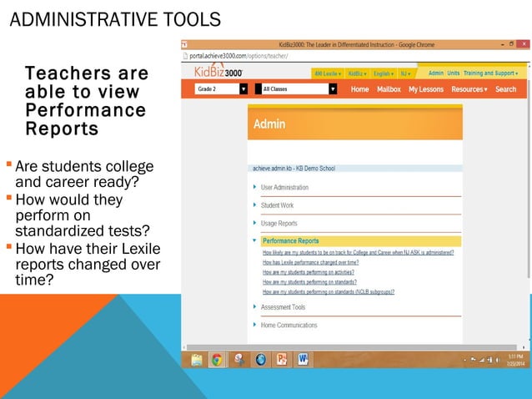Expand the Usage Reports section
Screen dimensions: 532x399
pos(279,224)
